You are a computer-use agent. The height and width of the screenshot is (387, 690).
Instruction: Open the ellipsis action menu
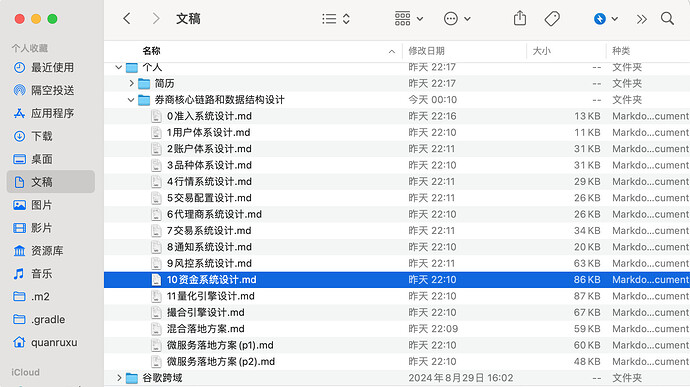[457, 18]
